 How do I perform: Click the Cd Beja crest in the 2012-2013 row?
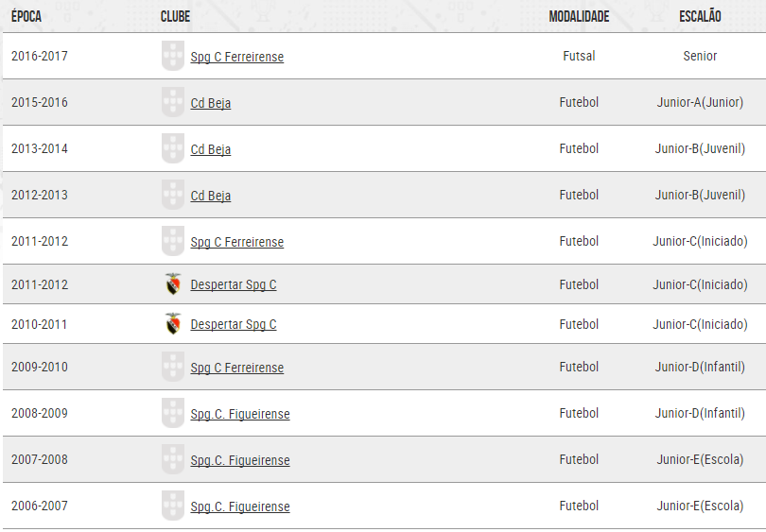pos(172,195)
